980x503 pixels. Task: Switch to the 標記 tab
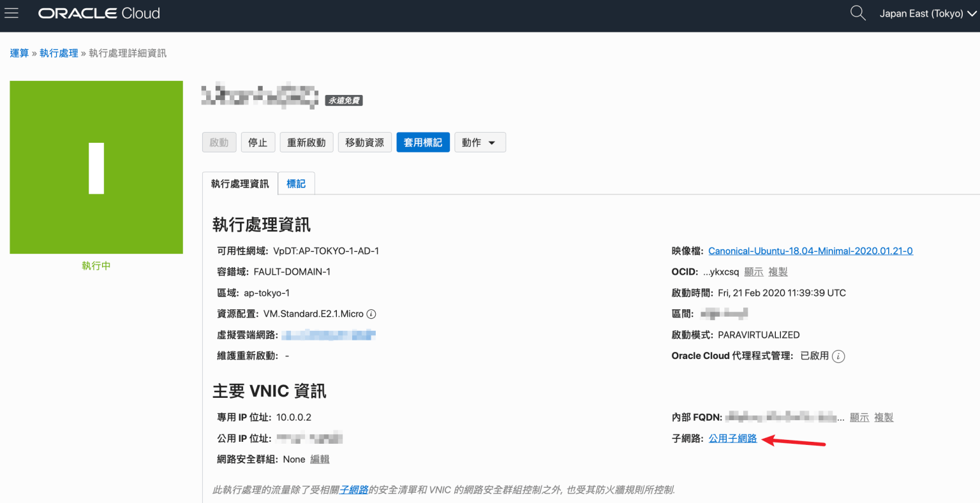click(x=296, y=184)
